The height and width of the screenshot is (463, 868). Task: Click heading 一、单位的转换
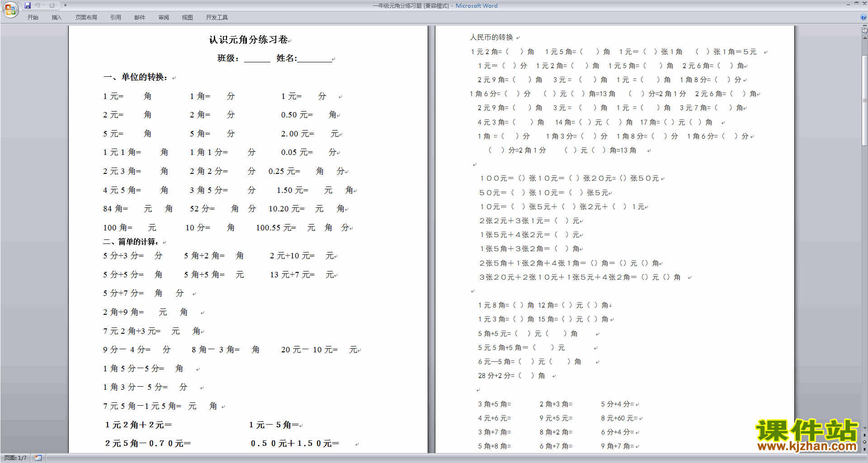tap(136, 77)
